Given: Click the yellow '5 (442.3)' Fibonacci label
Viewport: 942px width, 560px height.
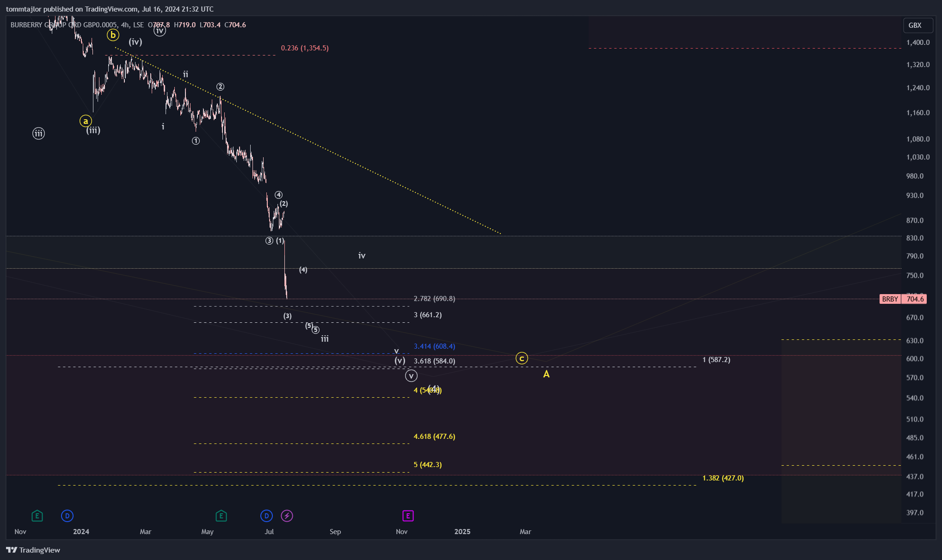Looking at the screenshot, I should [x=428, y=465].
